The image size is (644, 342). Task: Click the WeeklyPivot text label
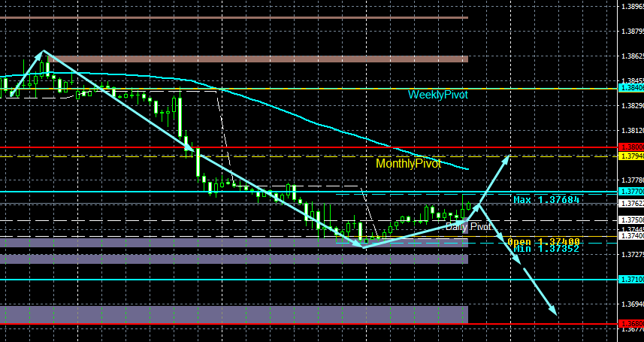[438, 95]
